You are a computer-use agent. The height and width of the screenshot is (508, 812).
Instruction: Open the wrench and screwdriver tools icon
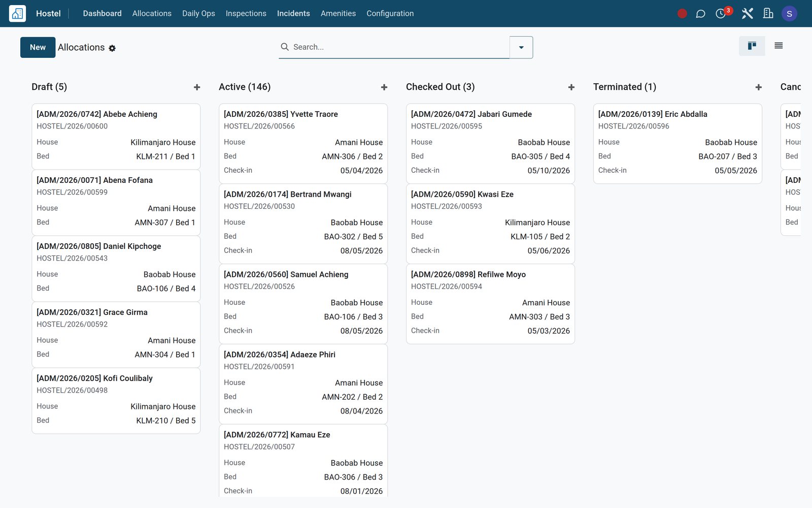(747, 14)
